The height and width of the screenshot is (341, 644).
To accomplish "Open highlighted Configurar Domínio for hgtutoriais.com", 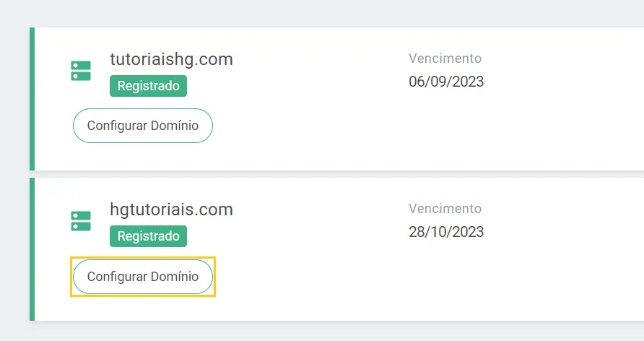I will point(143,277).
